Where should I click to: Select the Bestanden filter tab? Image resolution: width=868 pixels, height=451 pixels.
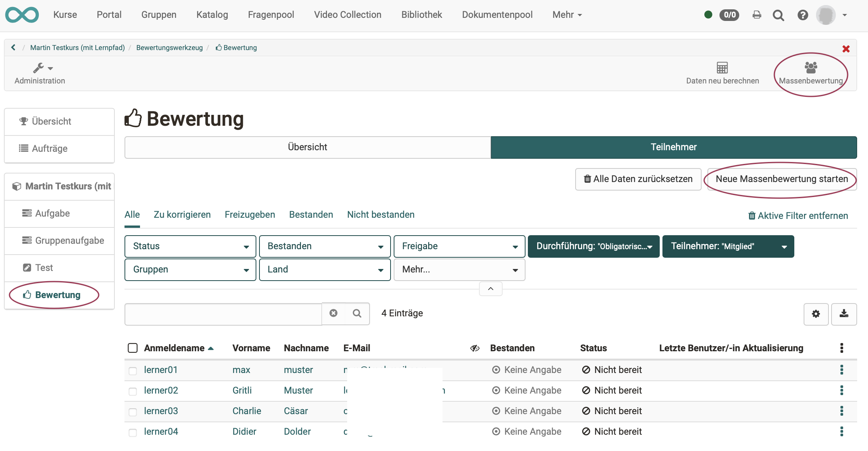(x=311, y=215)
